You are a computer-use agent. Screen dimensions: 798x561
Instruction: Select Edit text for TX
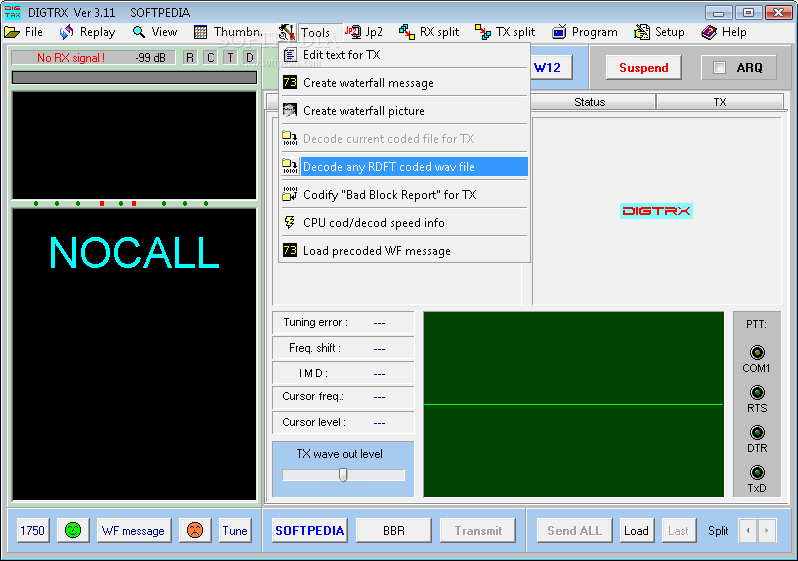(405, 54)
